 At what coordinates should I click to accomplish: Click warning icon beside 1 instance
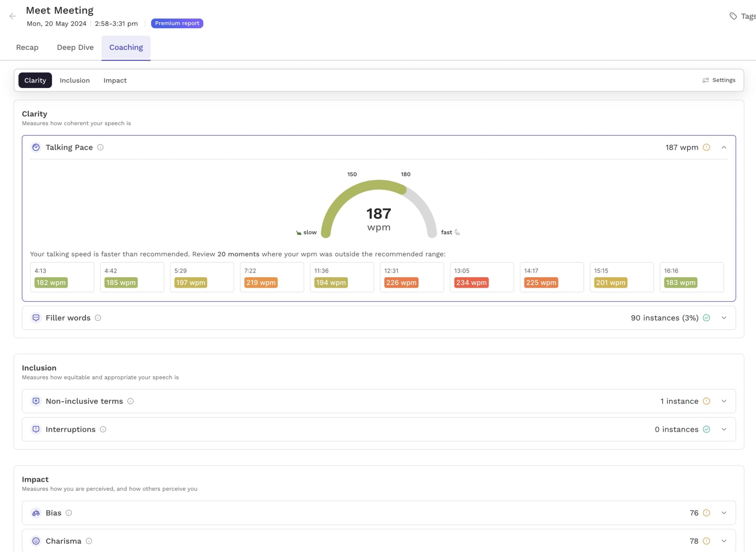[x=706, y=401]
